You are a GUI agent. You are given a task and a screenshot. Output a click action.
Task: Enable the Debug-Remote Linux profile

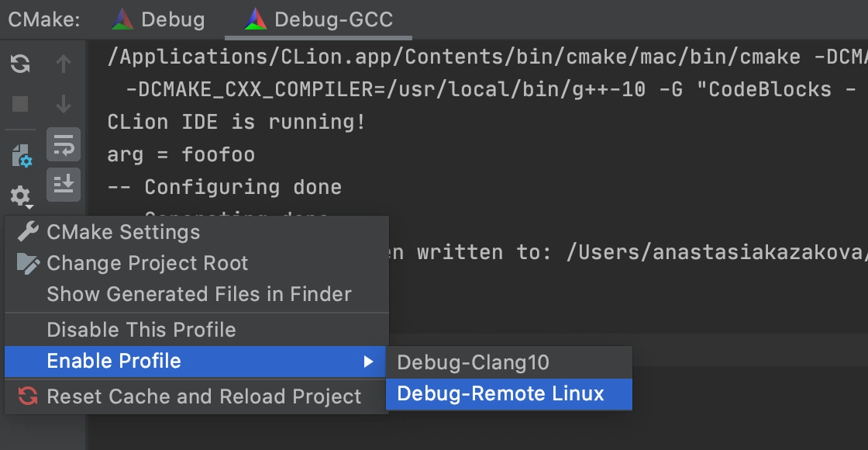(508, 394)
